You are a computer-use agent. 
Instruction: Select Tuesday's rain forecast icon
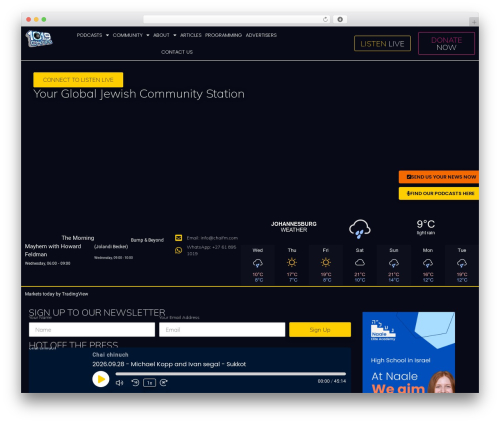click(462, 263)
